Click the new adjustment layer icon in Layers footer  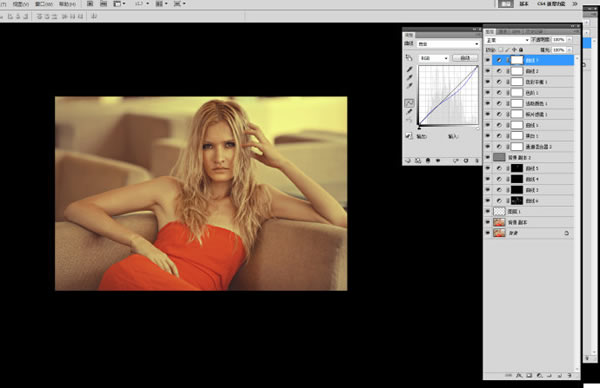point(539,376)
